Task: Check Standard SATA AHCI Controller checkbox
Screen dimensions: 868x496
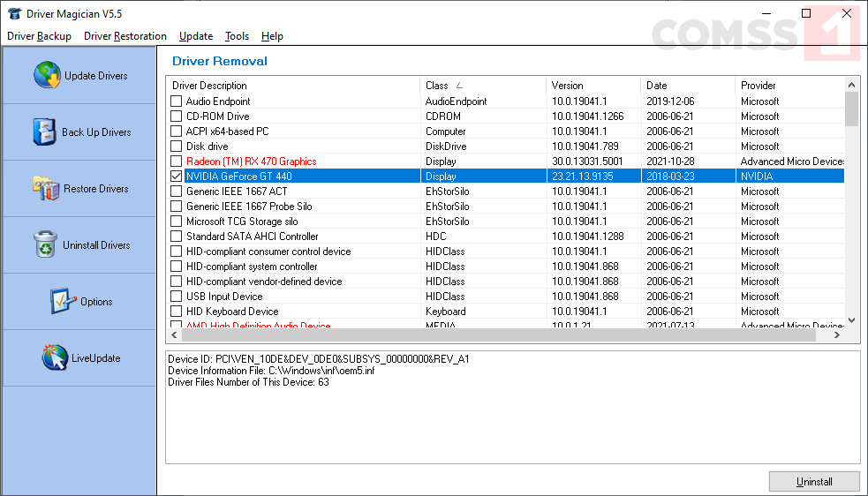Action: pos(176,236)
